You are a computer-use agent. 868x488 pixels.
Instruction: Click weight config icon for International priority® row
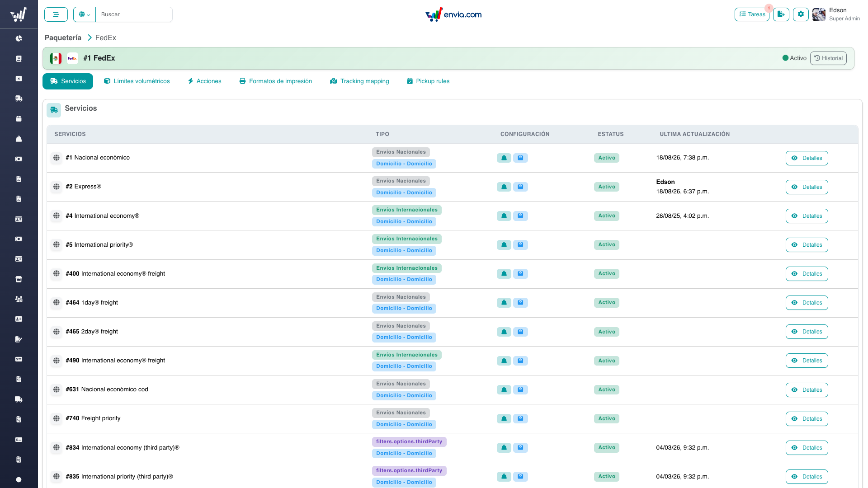click(x=504, y=244)
